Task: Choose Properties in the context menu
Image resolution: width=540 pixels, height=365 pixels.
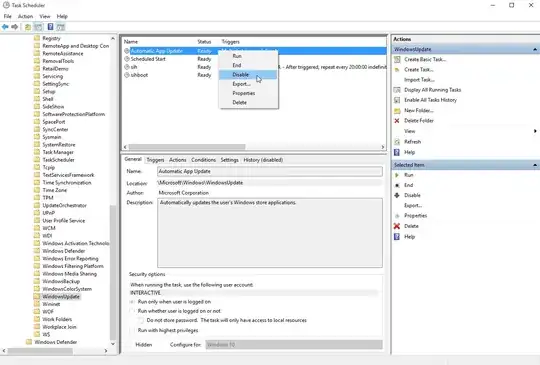Action: point(248,93)
